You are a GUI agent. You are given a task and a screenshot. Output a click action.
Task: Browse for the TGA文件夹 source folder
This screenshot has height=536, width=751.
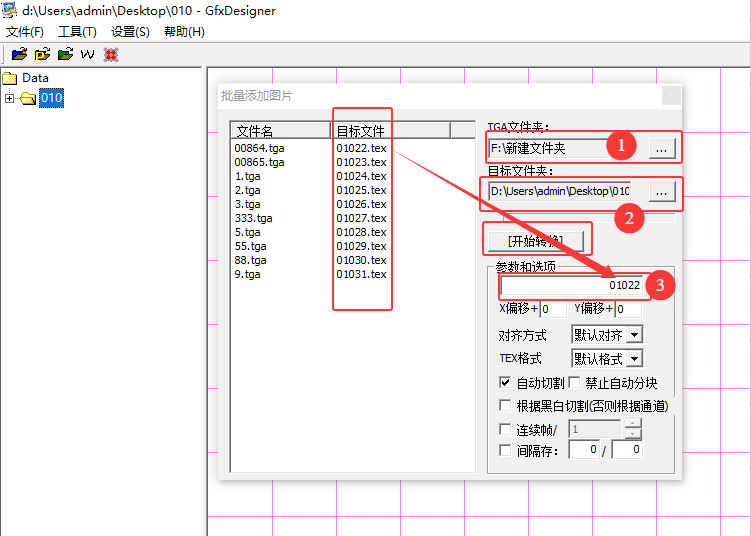pyautogui.click(x=661, y=148)
